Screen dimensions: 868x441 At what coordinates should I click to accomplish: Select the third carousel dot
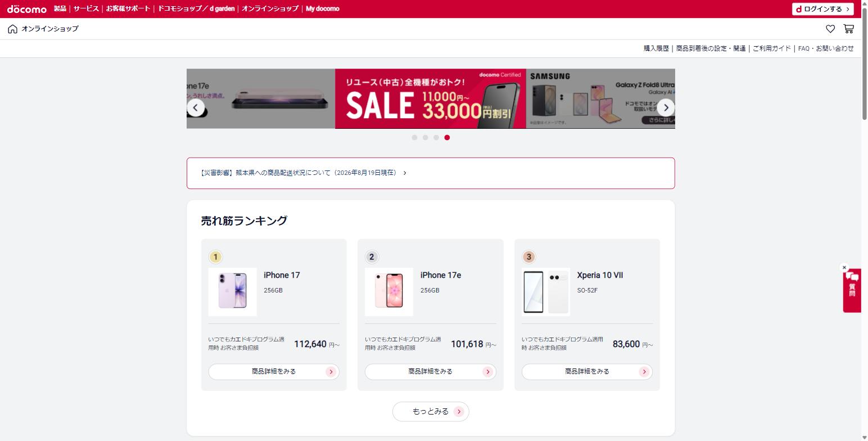436,137
